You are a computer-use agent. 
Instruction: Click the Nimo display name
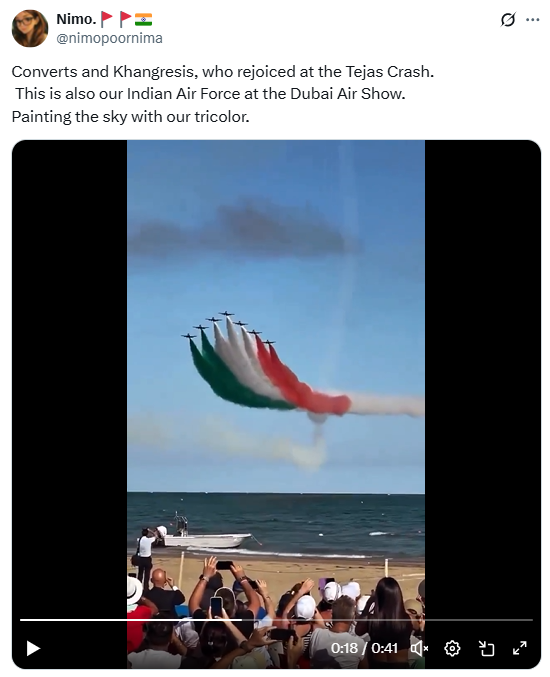pyautogui.click(x=76, y=19)
